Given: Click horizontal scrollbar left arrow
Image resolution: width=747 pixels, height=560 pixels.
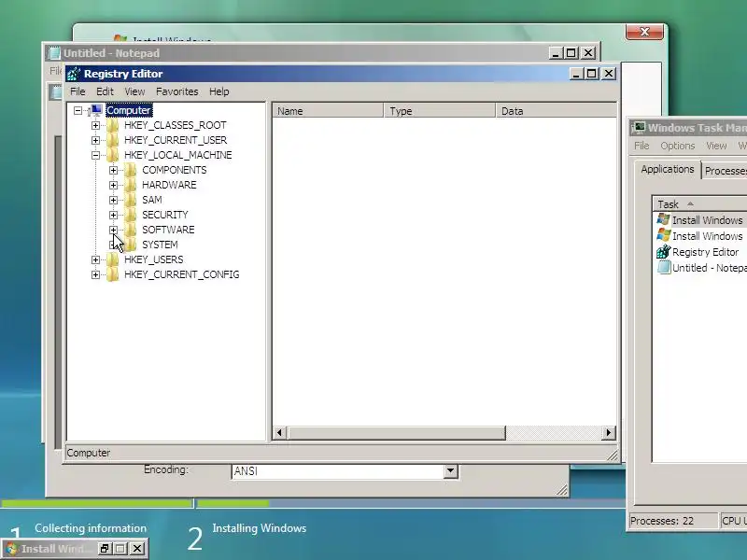Looking at the screenshot, I should [x=279, y=433].
